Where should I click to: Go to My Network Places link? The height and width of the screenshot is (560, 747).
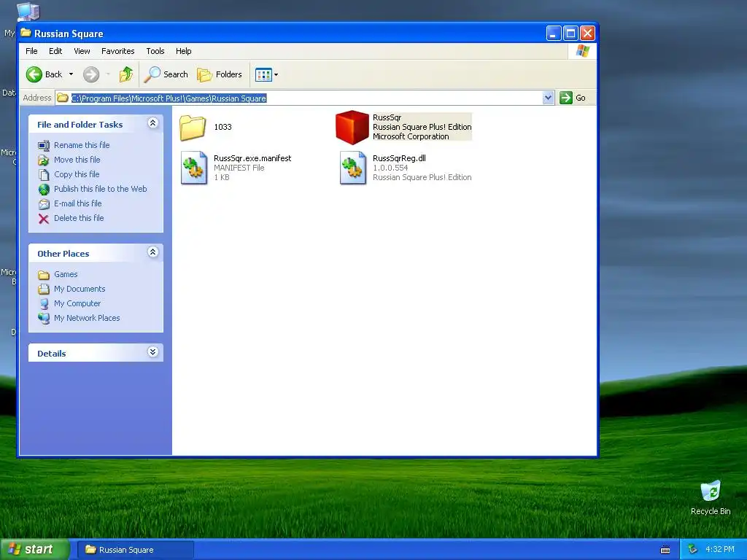point(87,318)
